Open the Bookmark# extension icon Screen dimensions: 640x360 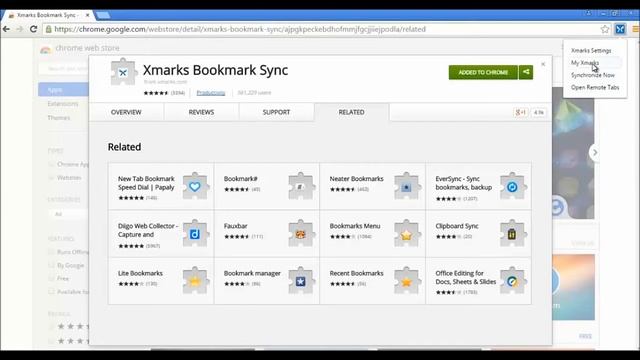point(301,186)
